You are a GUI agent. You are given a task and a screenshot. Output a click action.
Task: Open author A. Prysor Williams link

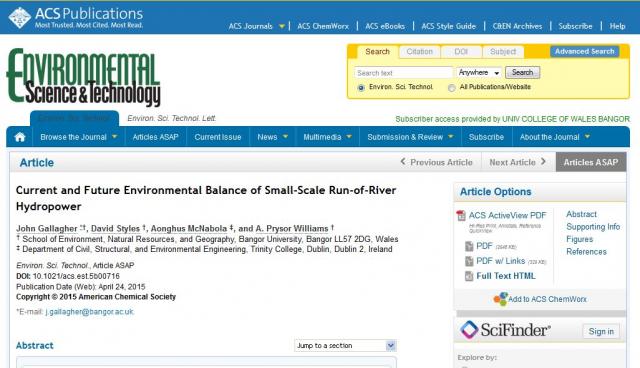click(292, 228)
